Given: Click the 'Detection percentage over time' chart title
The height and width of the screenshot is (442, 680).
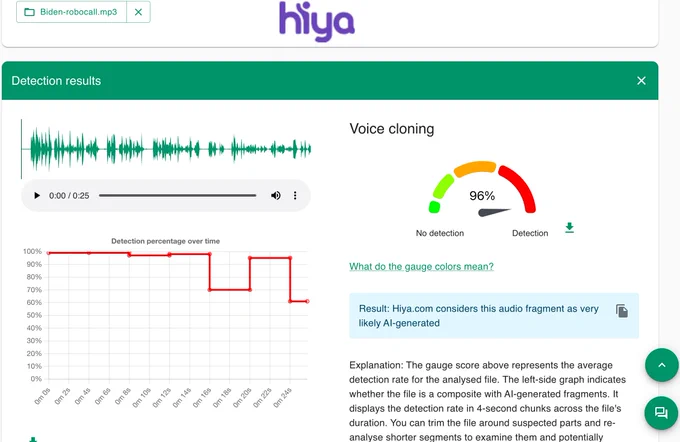Looking at the screenshot, I should coord(165,241).
